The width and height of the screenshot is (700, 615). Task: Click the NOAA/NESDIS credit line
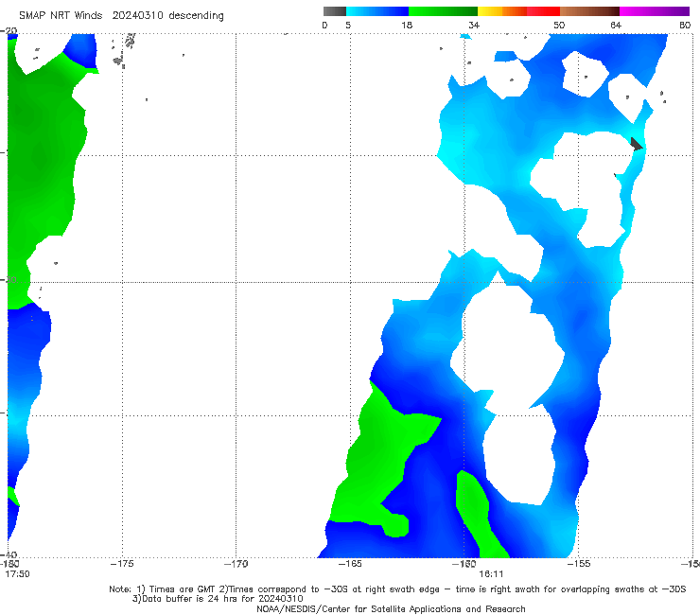391,609
